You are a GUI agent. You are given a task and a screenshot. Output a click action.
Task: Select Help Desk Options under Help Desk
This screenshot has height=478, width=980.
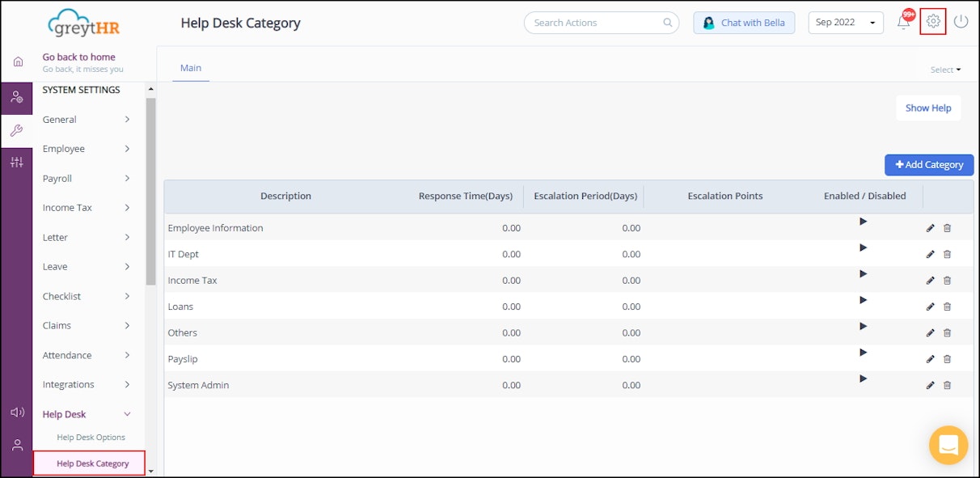[91, 437]
